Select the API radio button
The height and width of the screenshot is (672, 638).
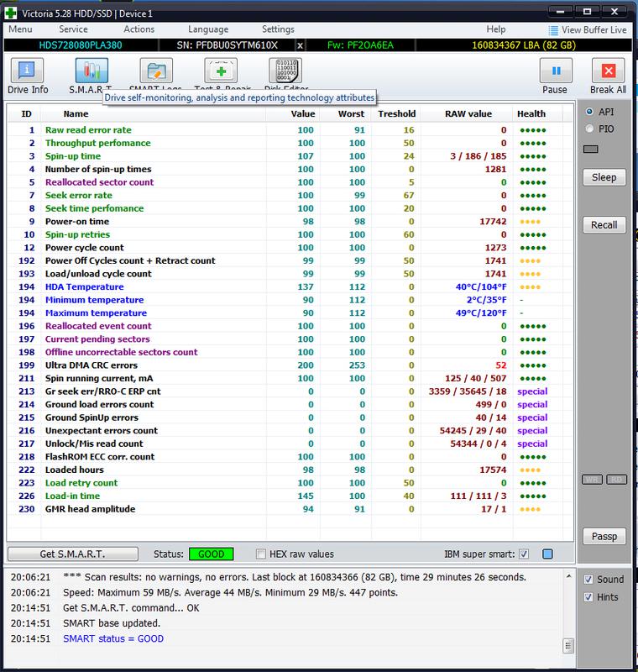589,111
